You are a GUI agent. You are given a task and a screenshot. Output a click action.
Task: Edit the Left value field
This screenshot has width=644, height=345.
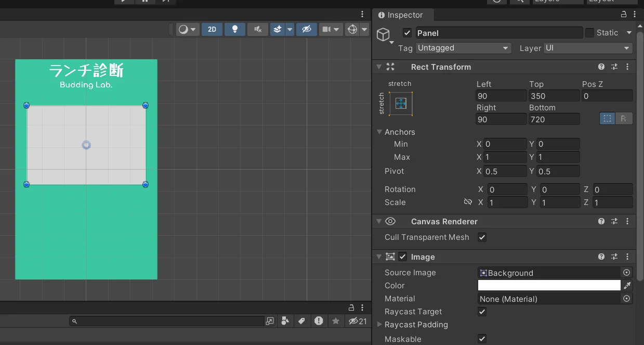501,96
